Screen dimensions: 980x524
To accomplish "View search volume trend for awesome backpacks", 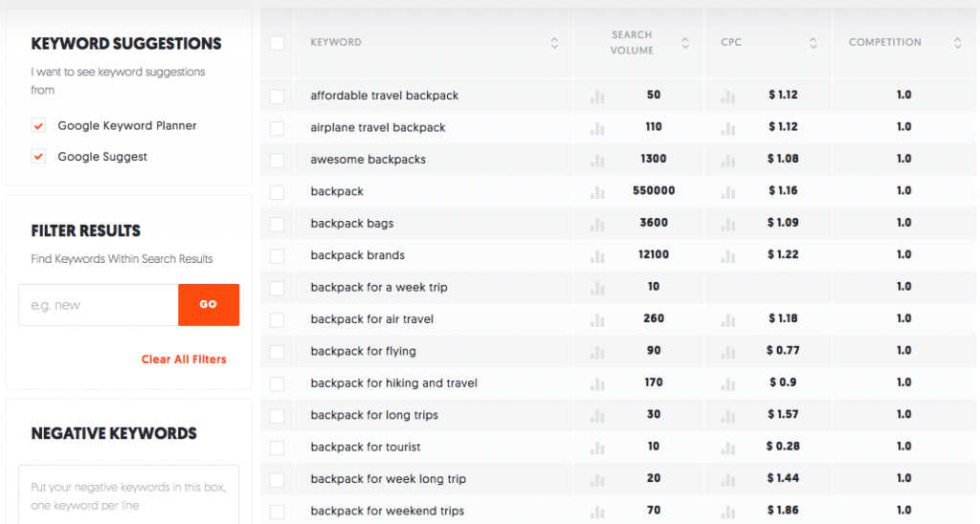I will (597, 160).
